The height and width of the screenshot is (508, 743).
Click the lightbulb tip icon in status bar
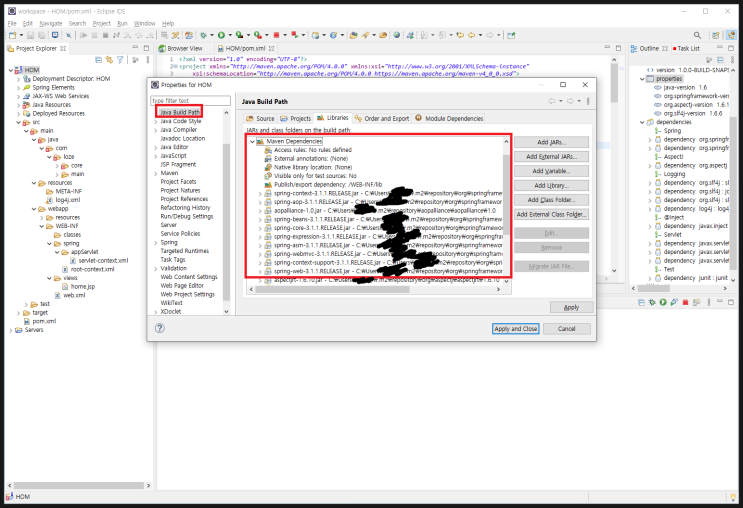pos(734,497)
